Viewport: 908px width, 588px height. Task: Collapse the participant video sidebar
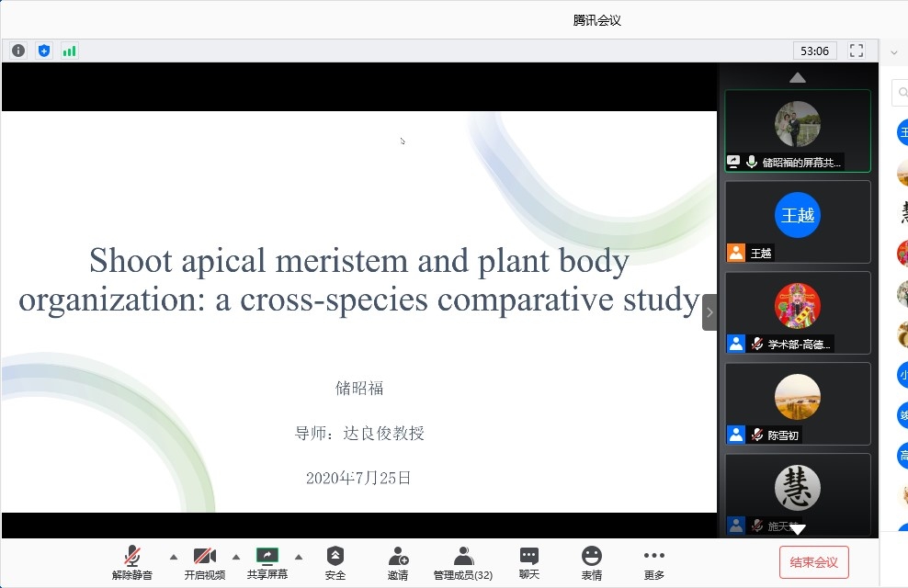pos(709,312)
